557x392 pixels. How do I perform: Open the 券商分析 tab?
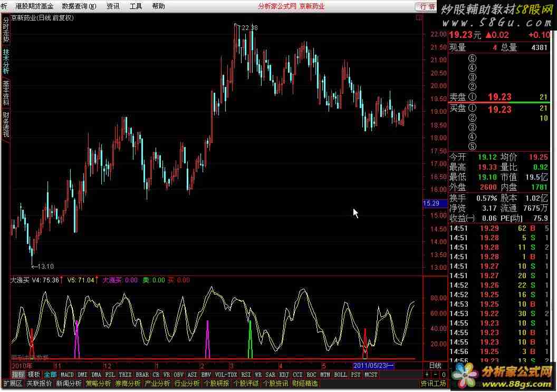point(128,384)
